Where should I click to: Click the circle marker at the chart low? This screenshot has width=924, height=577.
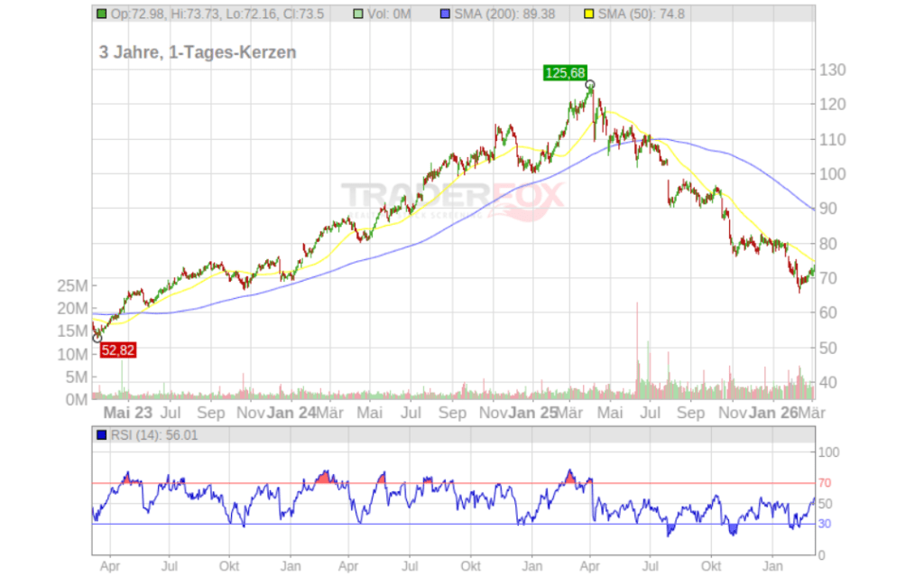click(x=97, y=339)
